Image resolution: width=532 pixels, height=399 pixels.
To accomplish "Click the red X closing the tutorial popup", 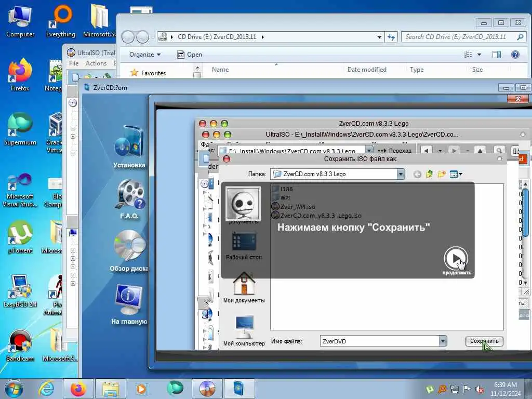I will [518, 98].
